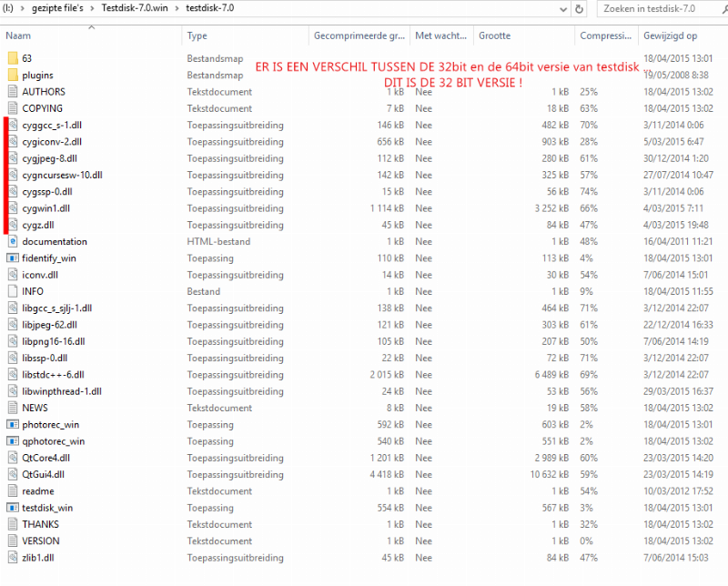Navigate to 'gezipte file's' breadcrumb
This screenshot has width=728, height=586.
pos(57,8)
